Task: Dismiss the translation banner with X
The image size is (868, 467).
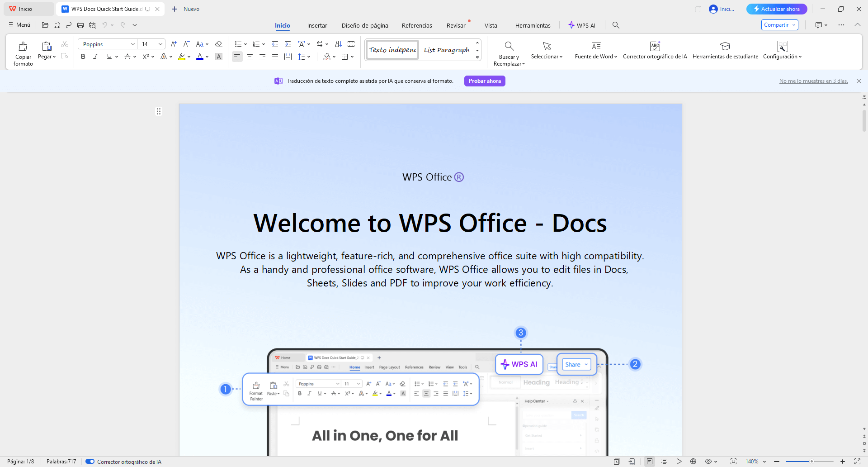Action: [859, 81]
